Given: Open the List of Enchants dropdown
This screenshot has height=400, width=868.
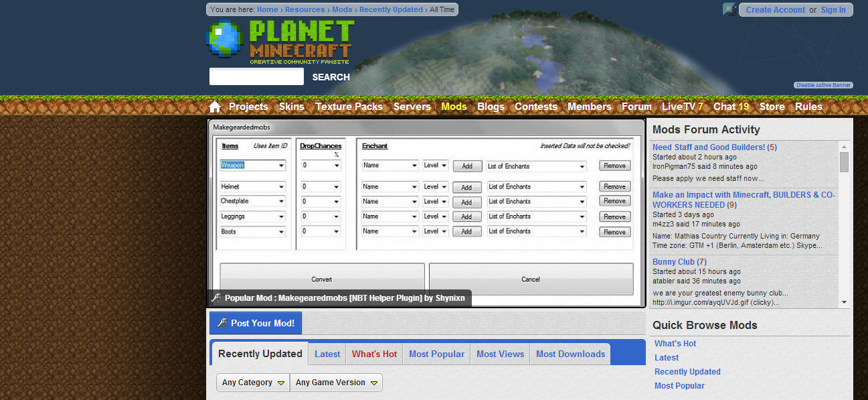Looking at the screenshot, I should [x=536, y=165].
